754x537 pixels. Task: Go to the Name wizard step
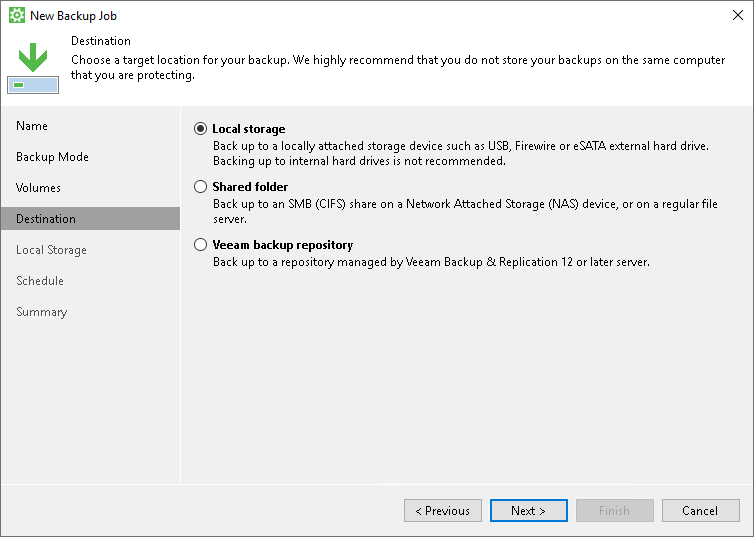pyautogui.click(x=32, y=126)
